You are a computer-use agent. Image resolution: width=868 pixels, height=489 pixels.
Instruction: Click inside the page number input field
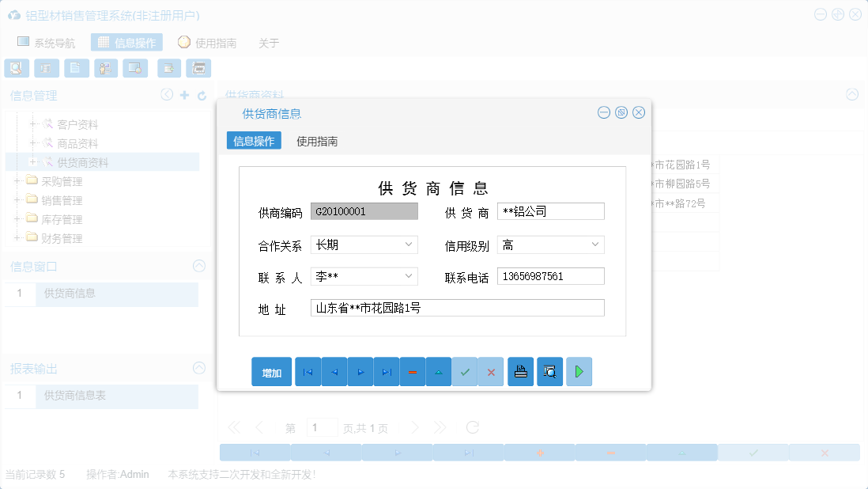323,426
